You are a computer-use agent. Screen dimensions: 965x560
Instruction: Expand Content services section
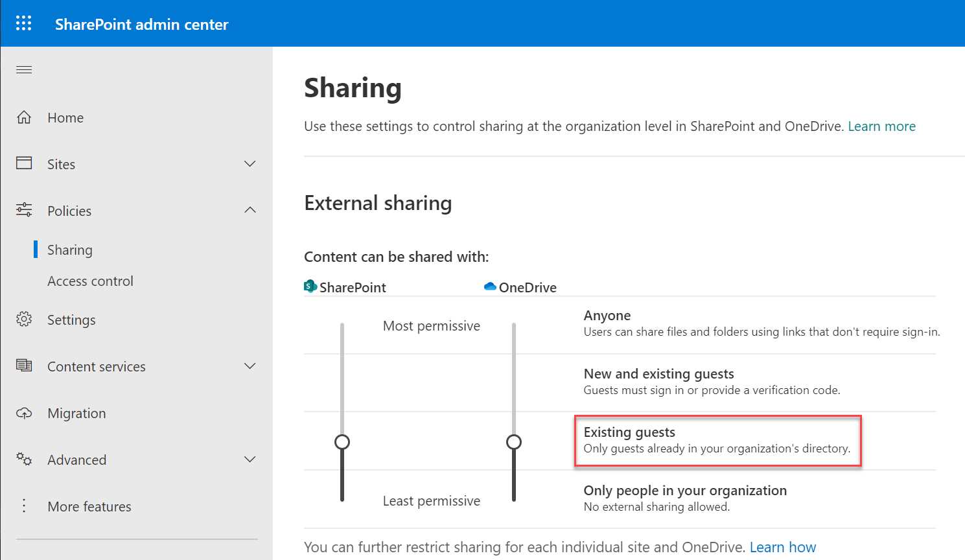click(250, 366)
